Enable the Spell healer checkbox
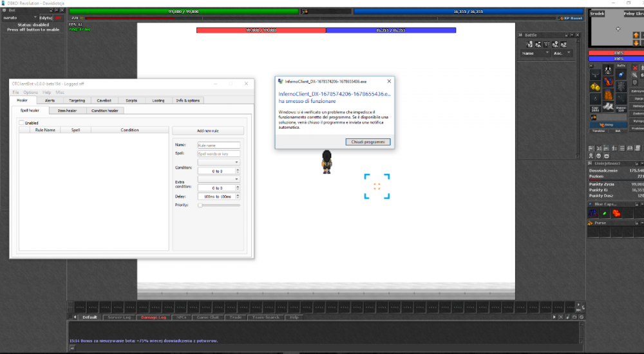 (21, 122)
